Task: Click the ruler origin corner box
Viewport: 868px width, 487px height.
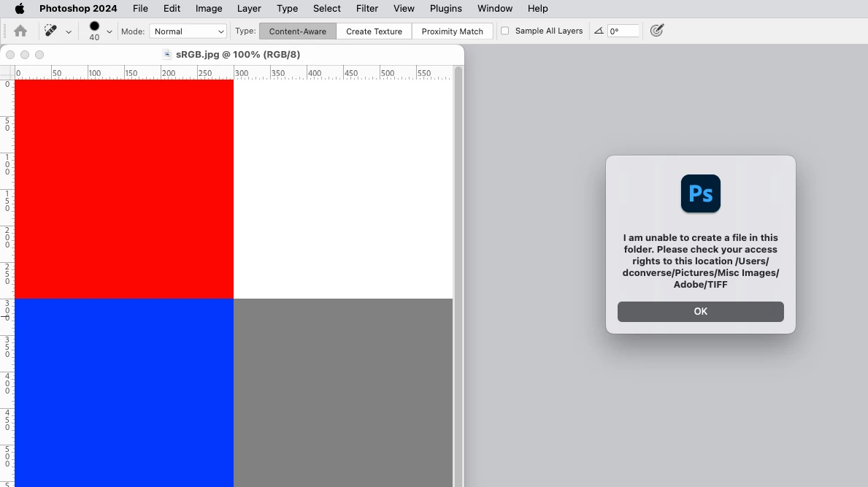Action: (x=7, y=72)
